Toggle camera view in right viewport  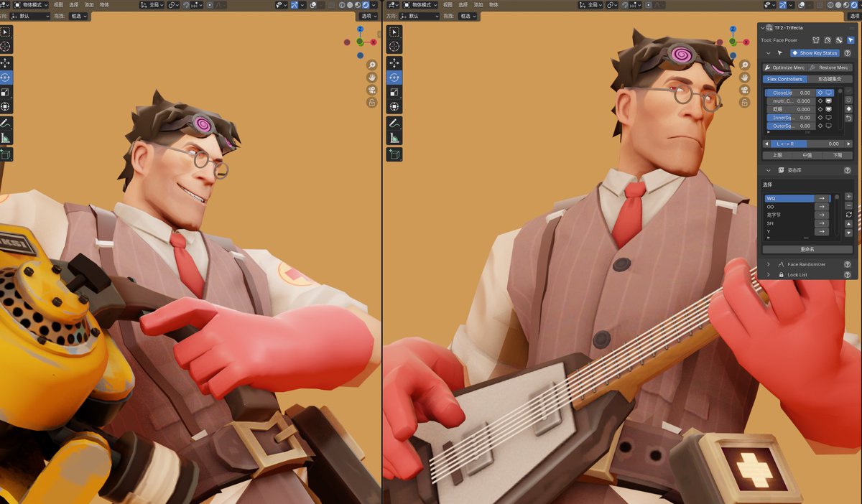745,90
